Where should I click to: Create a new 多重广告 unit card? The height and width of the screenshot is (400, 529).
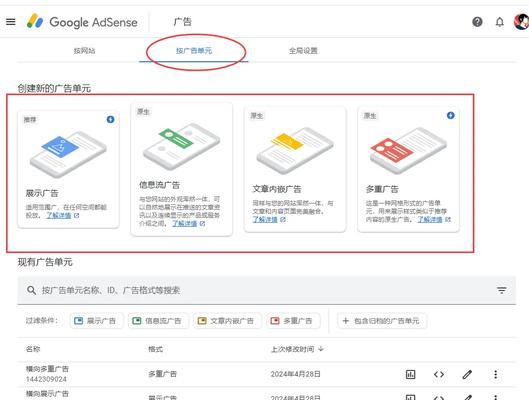(408, 169)
